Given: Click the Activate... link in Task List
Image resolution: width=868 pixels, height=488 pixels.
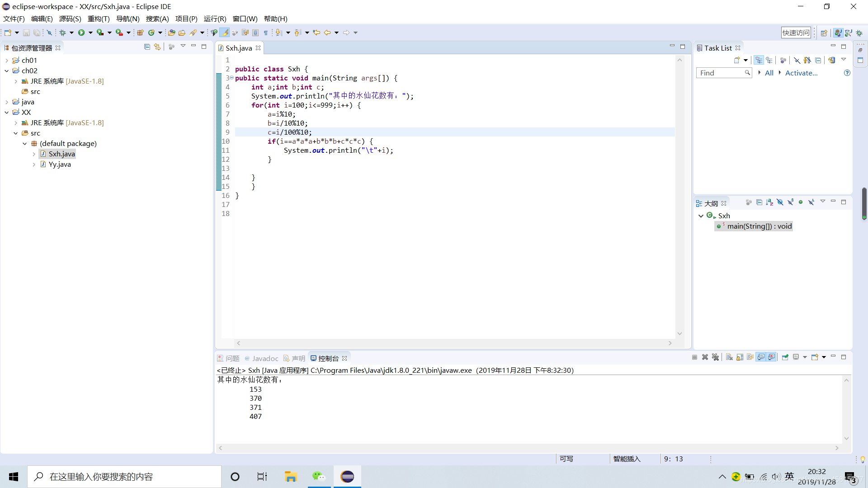Looking at the screenshot, I should pyautogui.click(x=801, y=73).
